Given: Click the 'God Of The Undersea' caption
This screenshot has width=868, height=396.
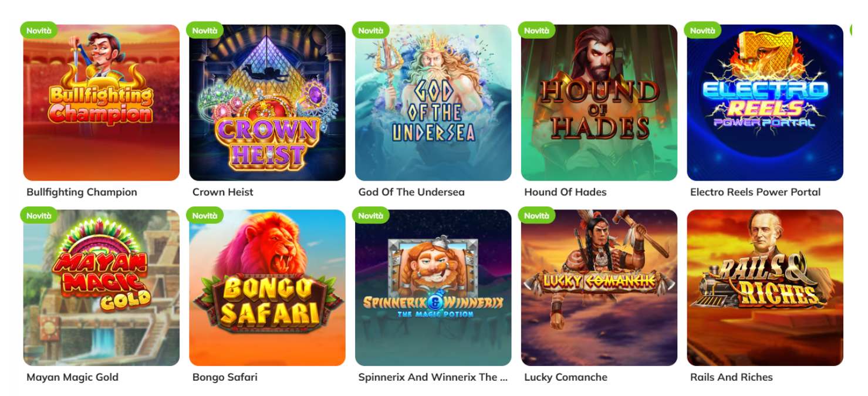Looking at the screenshot, I should coord(411,192).
